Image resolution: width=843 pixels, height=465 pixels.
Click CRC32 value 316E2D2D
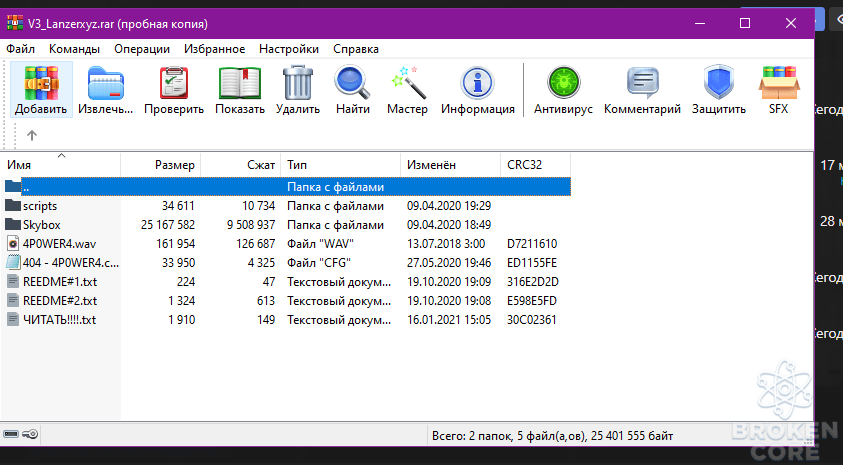coord(533,282)
